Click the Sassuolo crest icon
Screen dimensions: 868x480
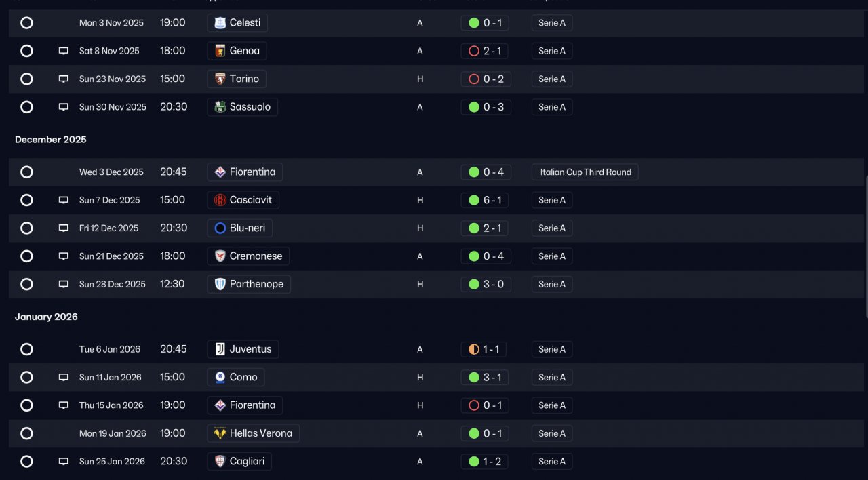coord(220,107)
